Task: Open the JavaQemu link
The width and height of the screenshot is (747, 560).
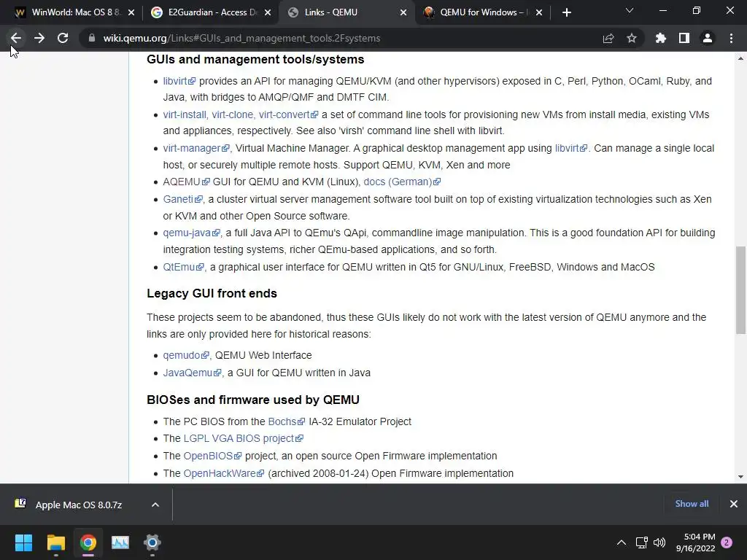Action: pyautogui.click(x=192, y=373)
